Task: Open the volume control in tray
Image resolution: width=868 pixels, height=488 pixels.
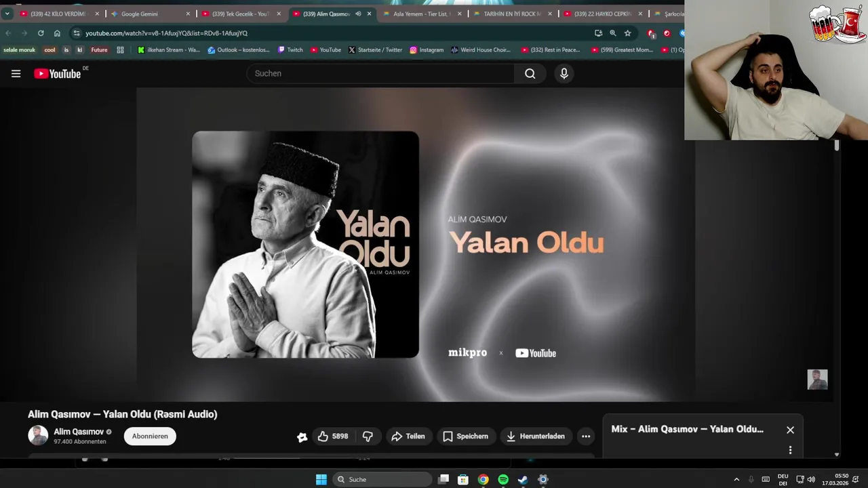Action: pos(811,479)
